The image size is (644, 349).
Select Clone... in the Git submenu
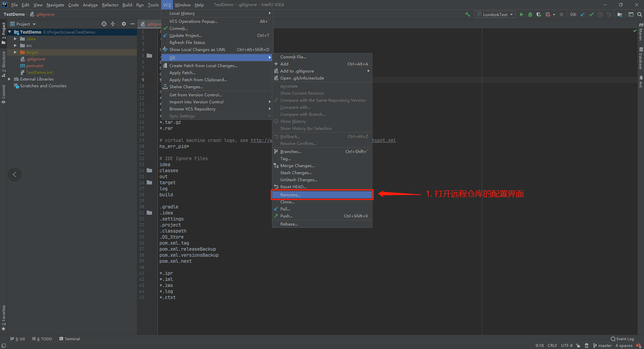tap(322, 202)
